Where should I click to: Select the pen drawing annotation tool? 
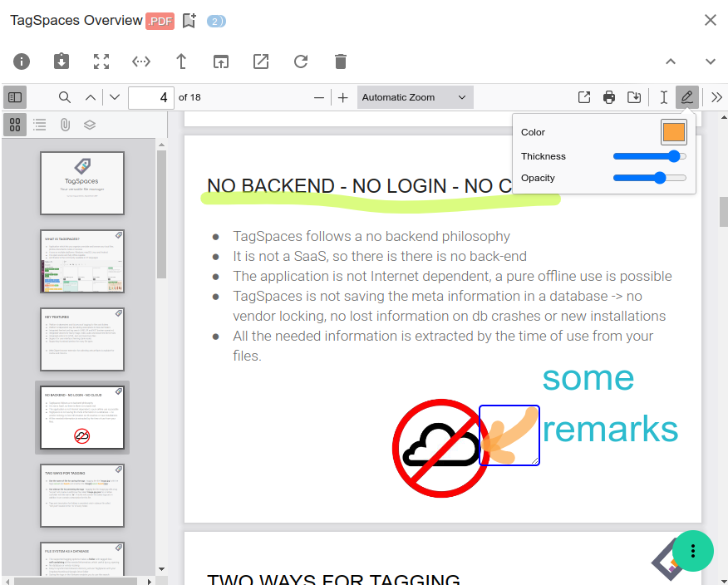687,97
